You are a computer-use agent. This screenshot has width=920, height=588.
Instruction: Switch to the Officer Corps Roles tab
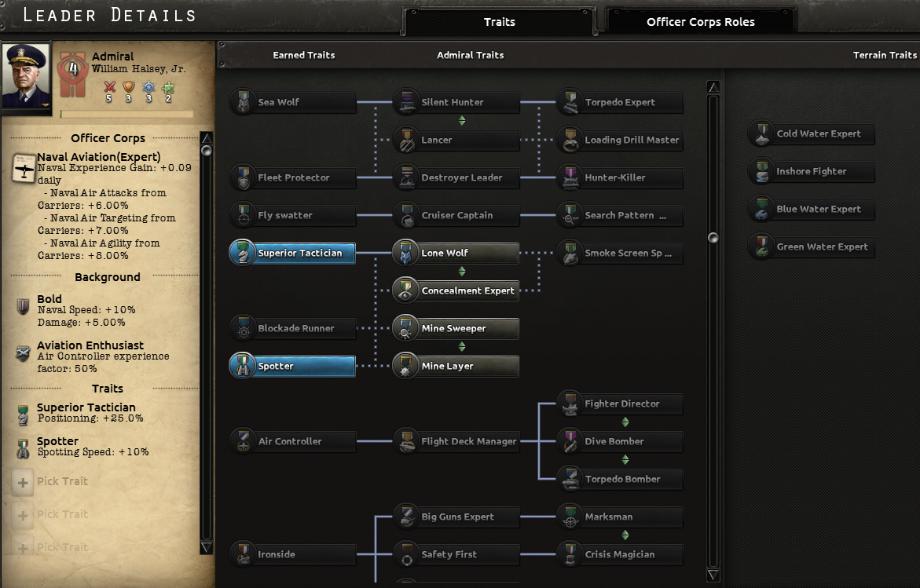(700, 22)
